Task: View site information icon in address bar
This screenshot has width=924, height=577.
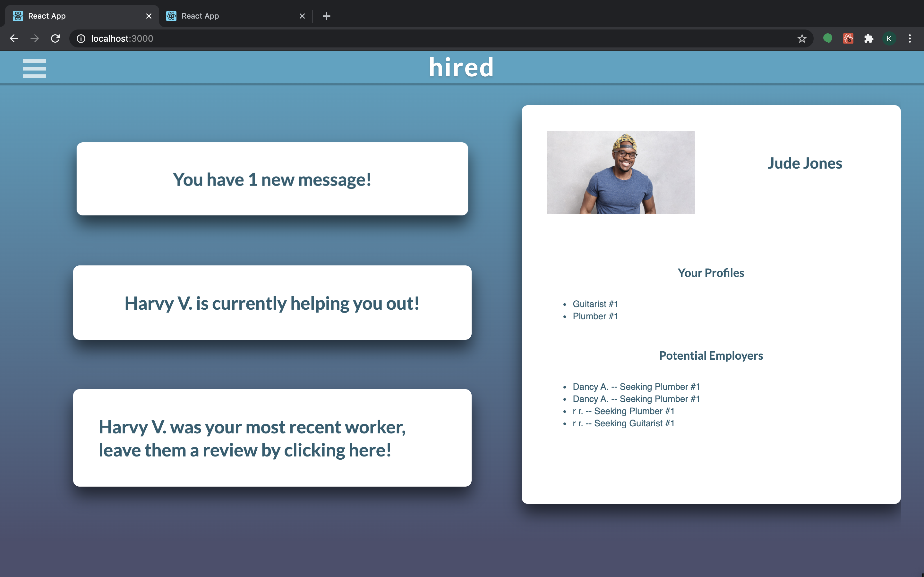Action: 81,38
